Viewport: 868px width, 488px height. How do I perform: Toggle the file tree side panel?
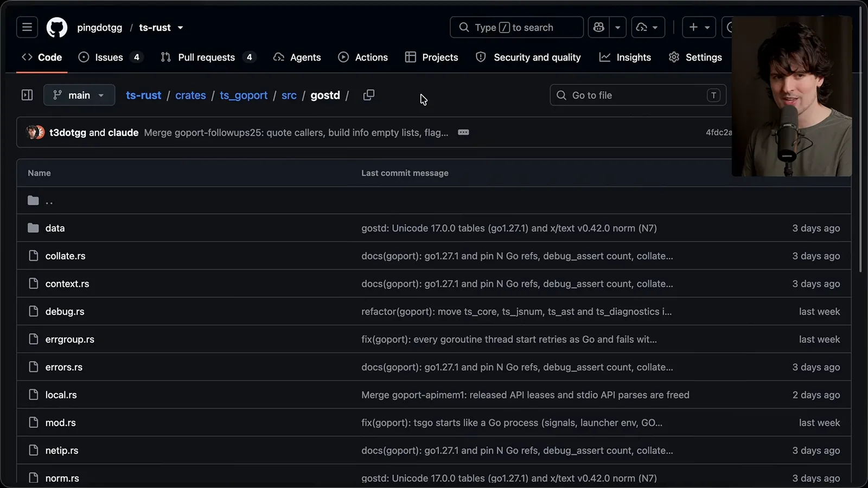[27, 95]
